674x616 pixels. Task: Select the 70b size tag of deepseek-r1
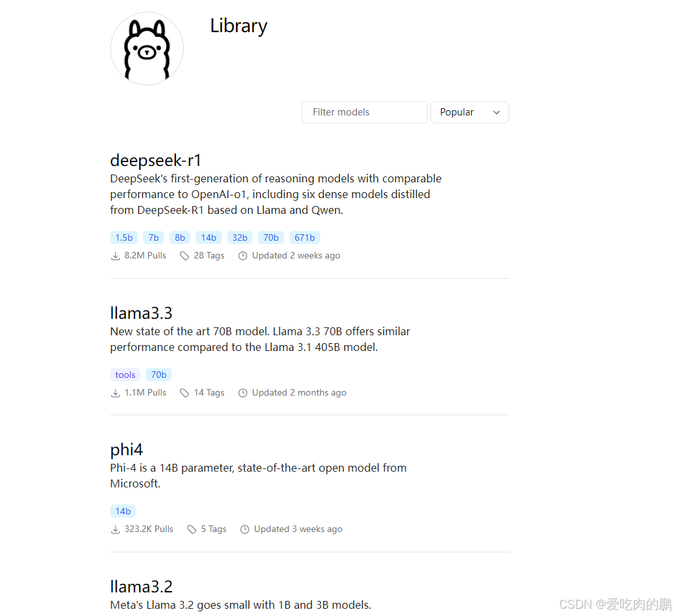(x=271, y=237)
